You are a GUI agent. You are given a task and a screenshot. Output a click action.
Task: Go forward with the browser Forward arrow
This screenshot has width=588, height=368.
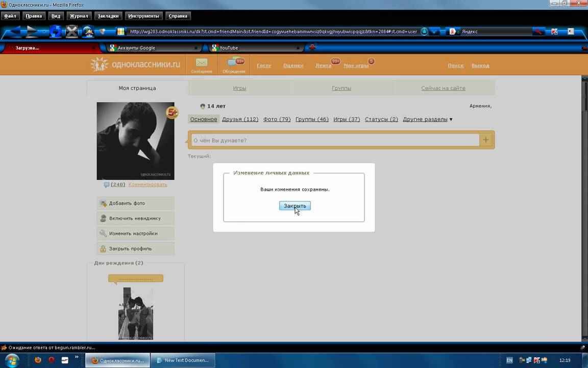point(33,32)
